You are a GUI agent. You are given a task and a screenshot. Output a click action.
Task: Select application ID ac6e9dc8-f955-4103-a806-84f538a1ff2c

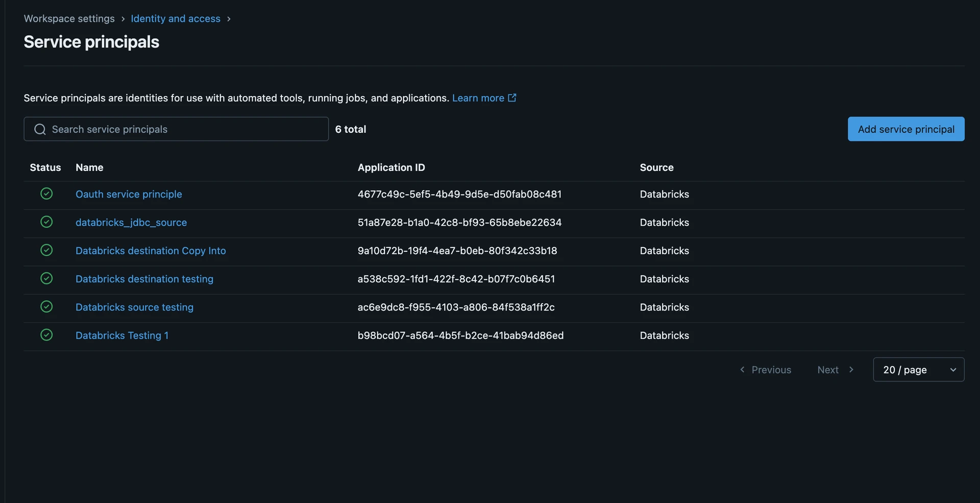456,307
